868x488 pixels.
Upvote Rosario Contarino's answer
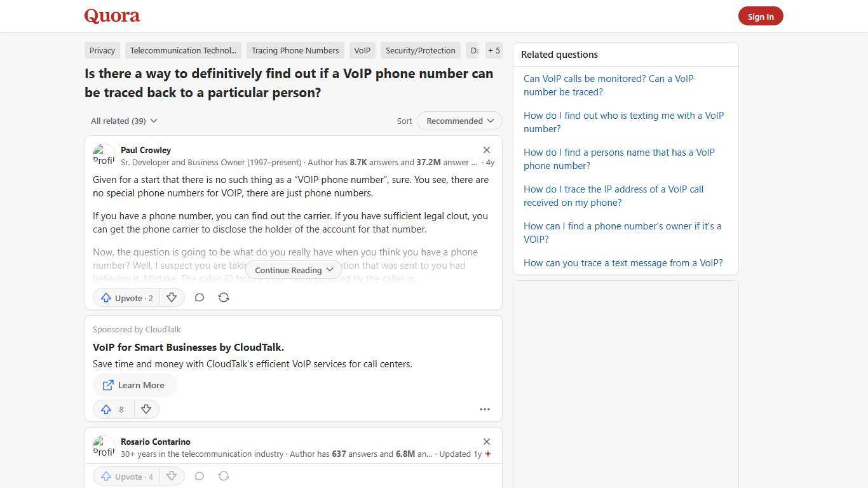coord(126,476)
